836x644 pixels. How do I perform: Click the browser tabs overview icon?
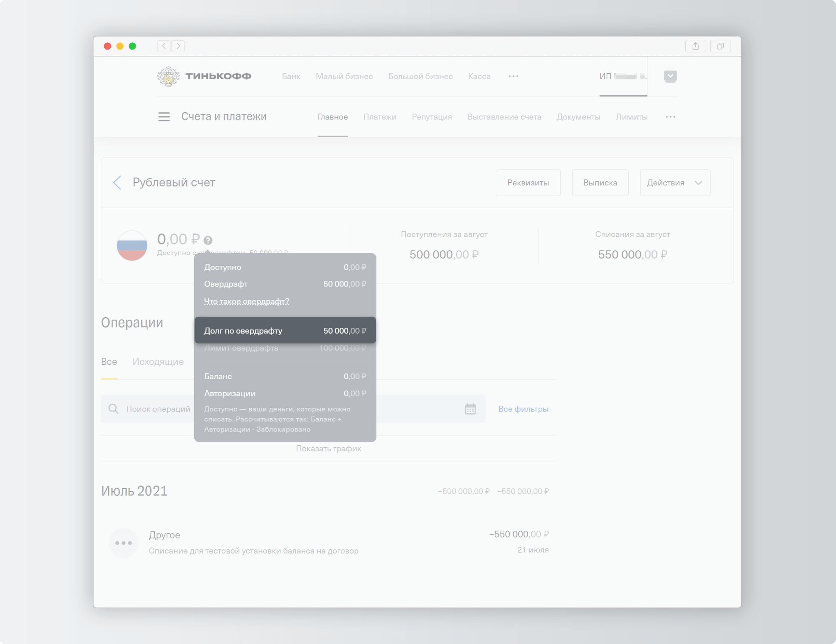coord(720,46)
